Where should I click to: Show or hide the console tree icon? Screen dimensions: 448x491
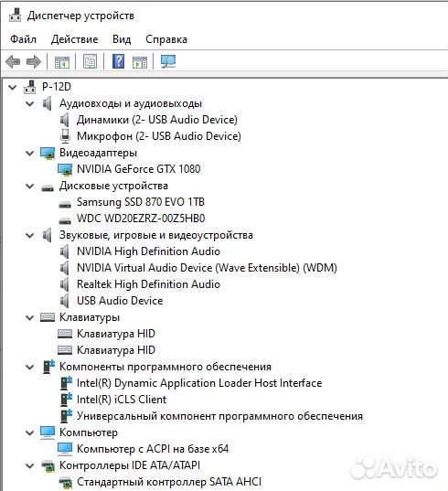click(x=62, y=61)
